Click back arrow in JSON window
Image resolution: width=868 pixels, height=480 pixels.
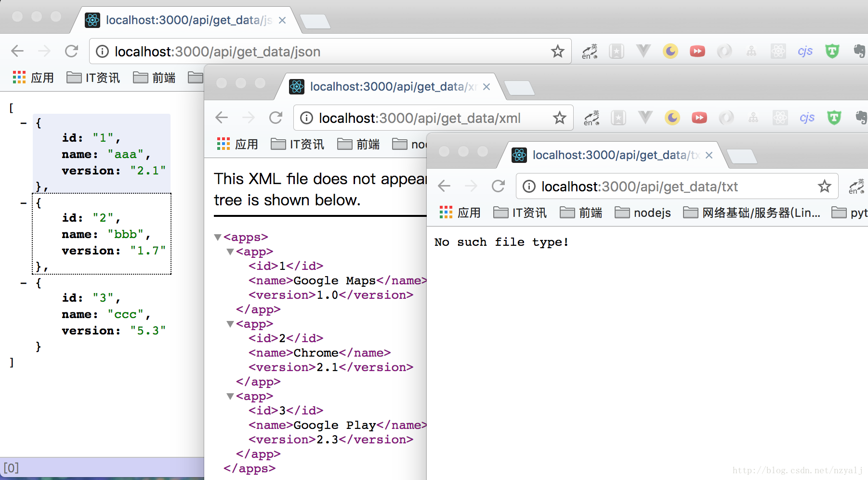pyautogui.click(x=17, y=51)
